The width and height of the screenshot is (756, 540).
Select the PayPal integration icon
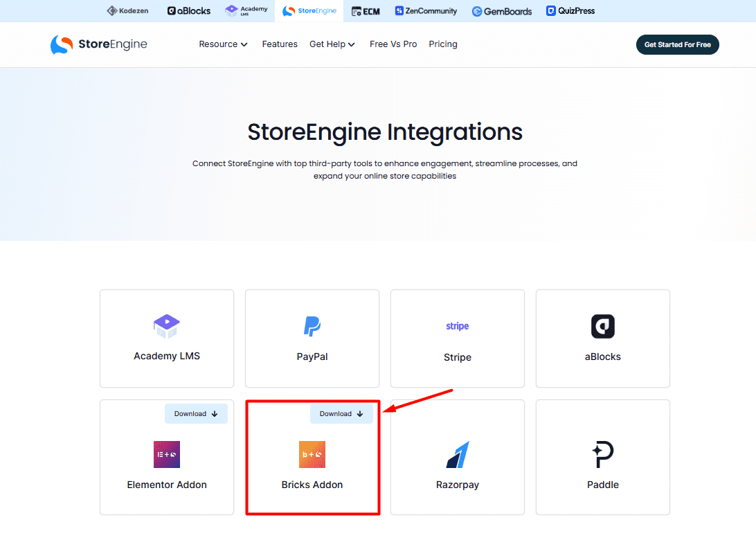312,326
